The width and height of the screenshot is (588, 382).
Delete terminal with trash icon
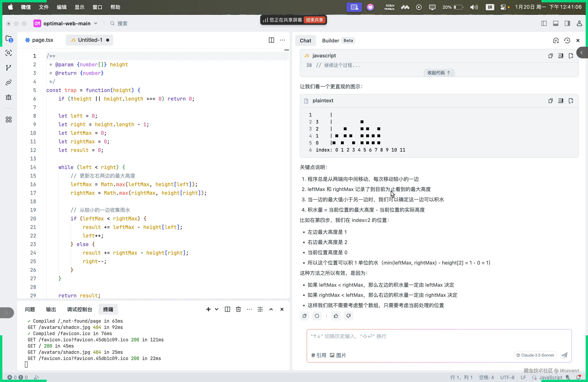pyautogui.click(x=238, y=309)
